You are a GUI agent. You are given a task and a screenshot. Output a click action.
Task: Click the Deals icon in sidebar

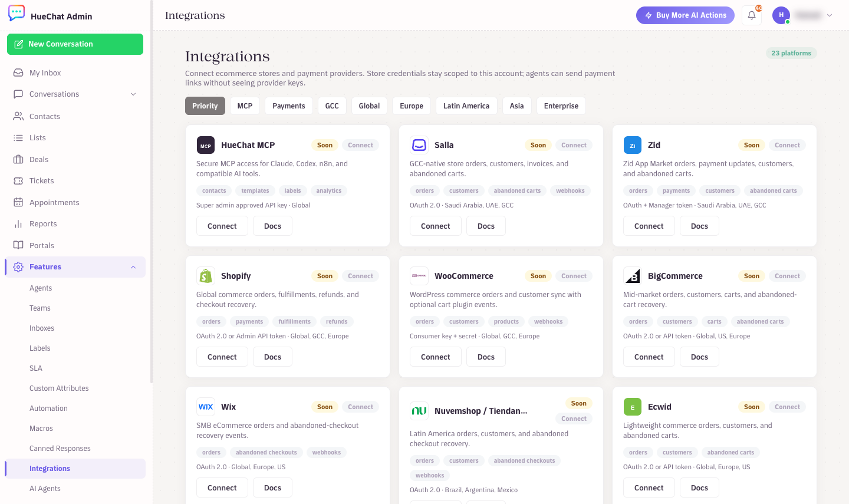pyautogui.click(x=18, y=159)
